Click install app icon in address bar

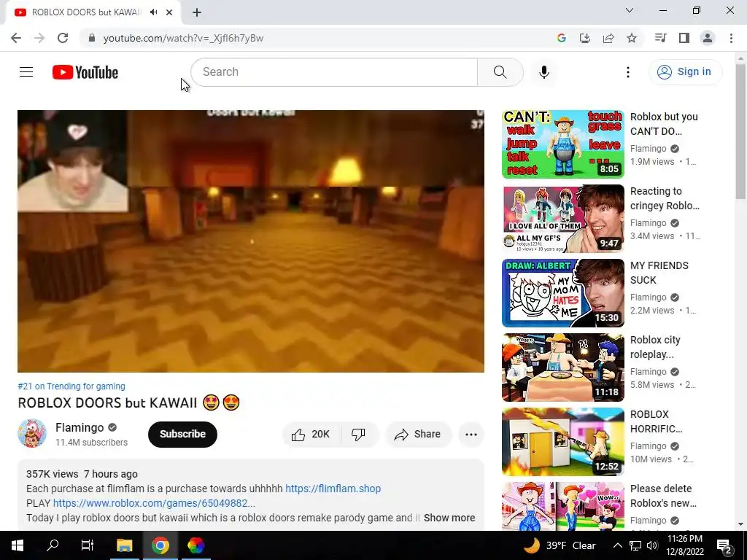coord(585,38)
